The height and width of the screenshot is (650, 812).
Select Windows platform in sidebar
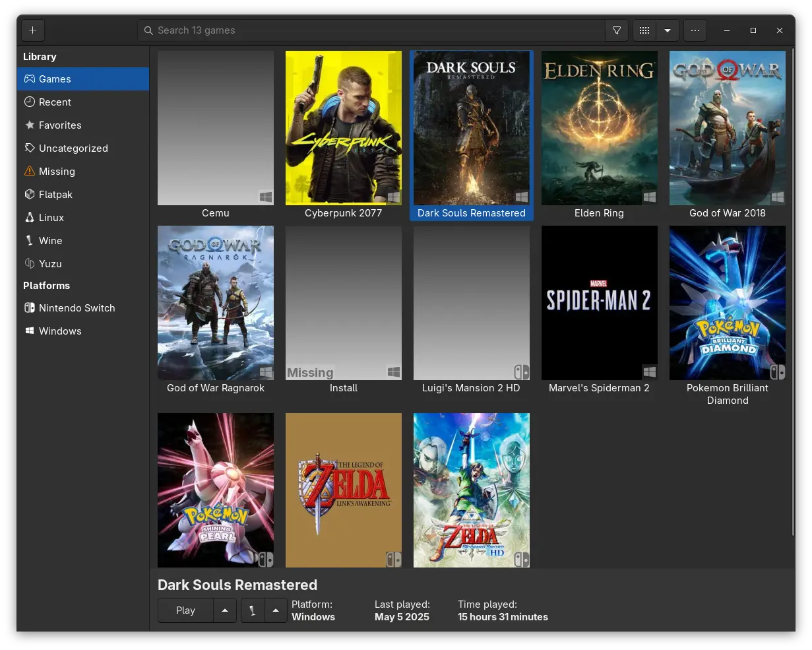pos(83,331)
